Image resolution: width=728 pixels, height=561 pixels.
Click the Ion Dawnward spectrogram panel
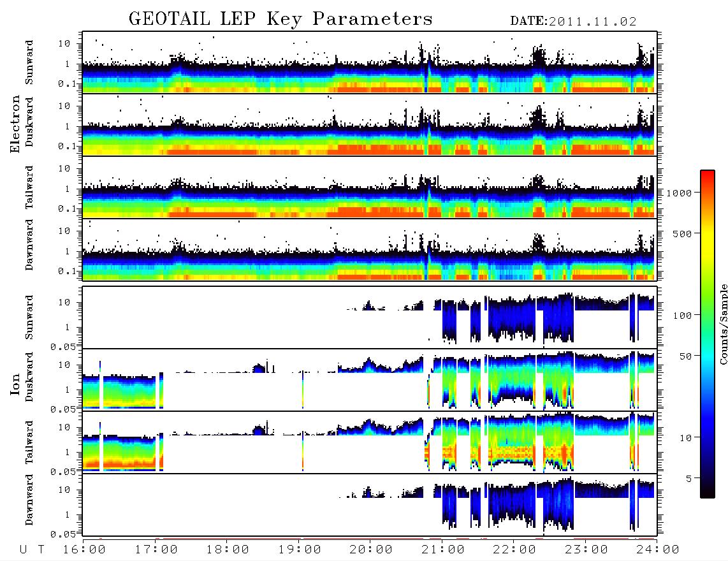370,505
